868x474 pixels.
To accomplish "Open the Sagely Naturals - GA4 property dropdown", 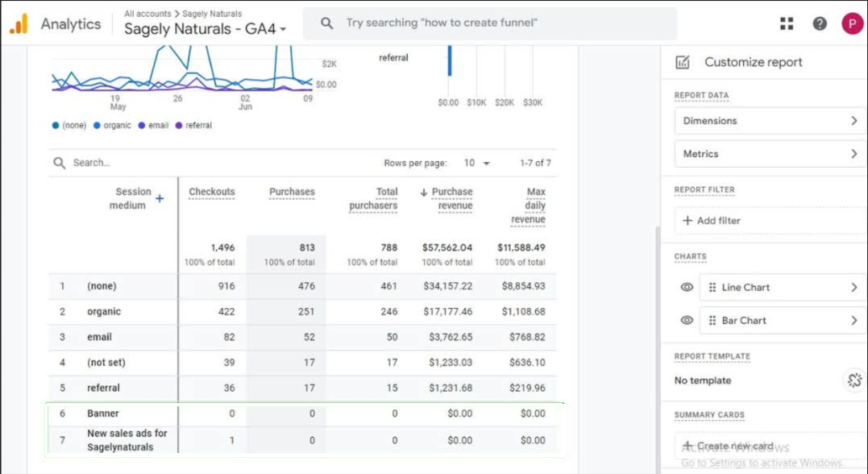I will coord(205,29).
